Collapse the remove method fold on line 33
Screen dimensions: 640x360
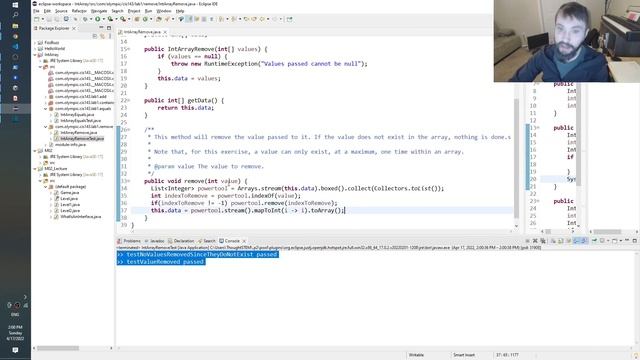tap(129, 181)
